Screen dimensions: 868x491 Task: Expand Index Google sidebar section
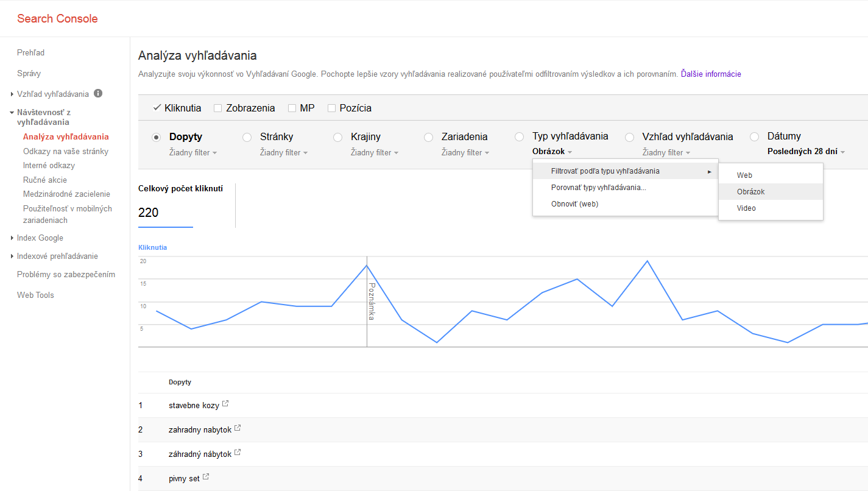click(x=40, y=238)
